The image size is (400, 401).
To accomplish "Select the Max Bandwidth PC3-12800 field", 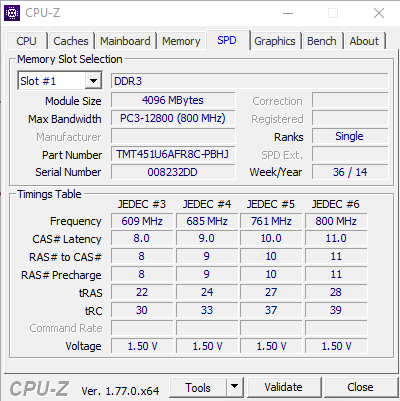I will click(173, 118).
